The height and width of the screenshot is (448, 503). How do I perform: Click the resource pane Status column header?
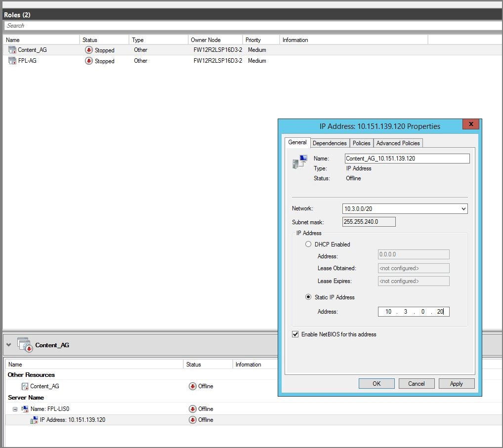coord(208,365)
